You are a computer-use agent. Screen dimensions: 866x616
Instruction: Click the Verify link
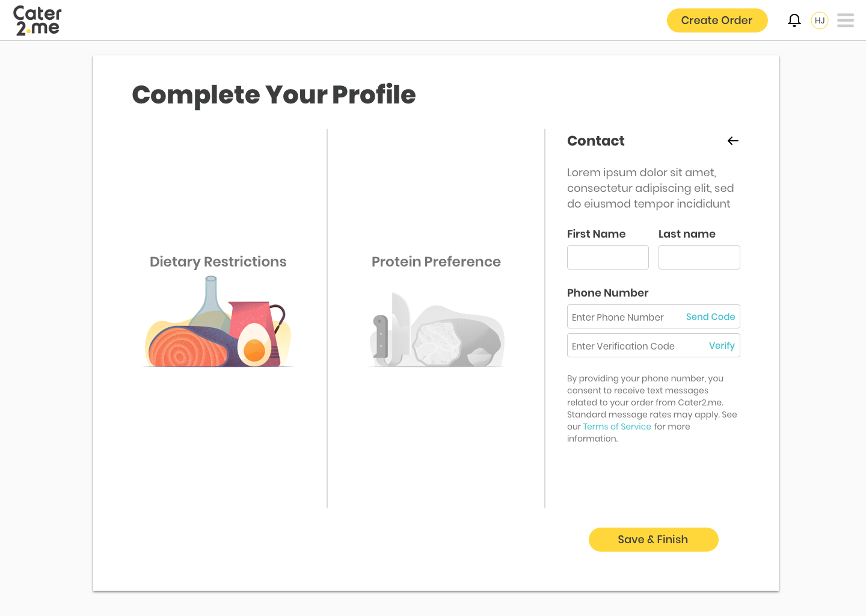coord(722,345)
